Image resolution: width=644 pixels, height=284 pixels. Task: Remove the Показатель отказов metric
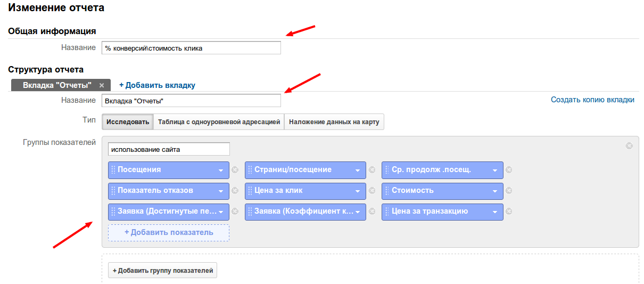click(235, 191)
